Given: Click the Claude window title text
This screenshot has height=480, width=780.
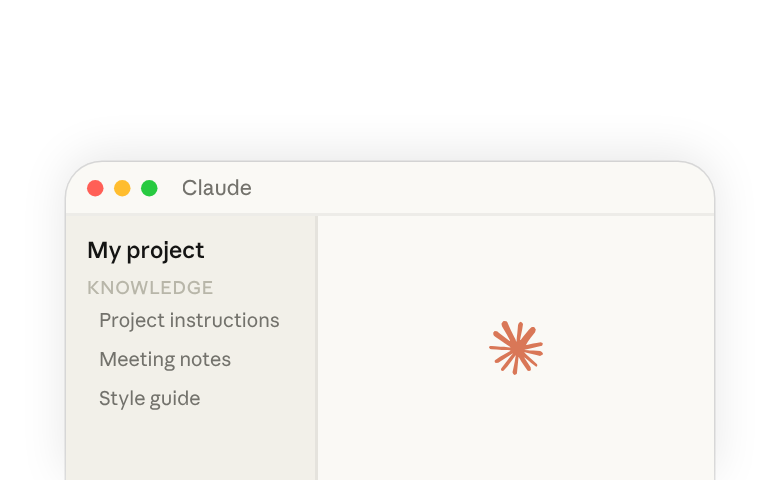Looking at the screenshot, I should [x=216, y=188].
